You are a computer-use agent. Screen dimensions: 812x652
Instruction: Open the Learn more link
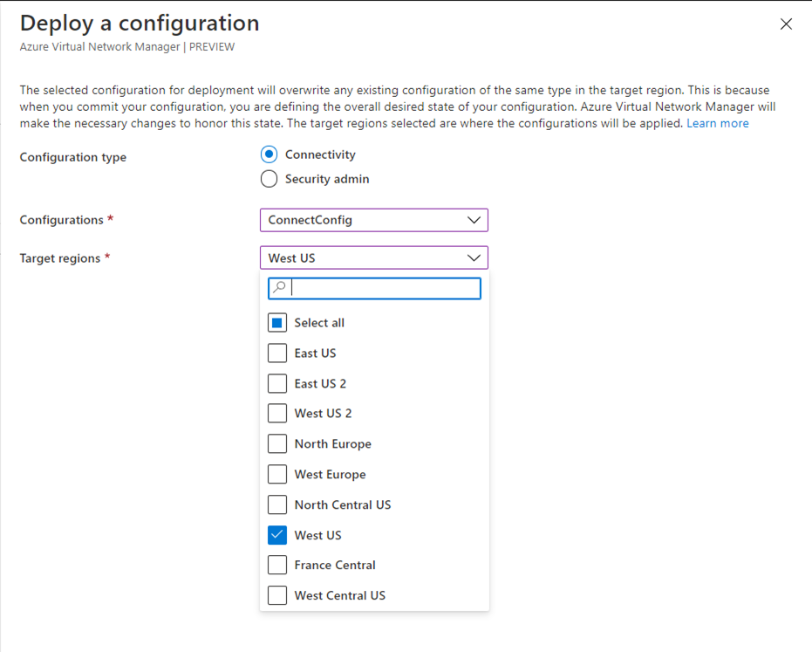[717, 124]
